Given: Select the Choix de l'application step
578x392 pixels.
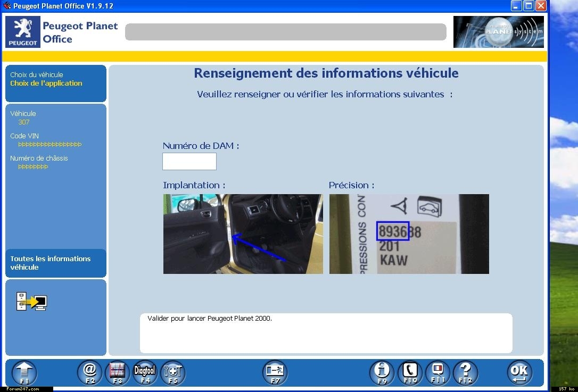Looking at the screenshot, I should point(46,84).
